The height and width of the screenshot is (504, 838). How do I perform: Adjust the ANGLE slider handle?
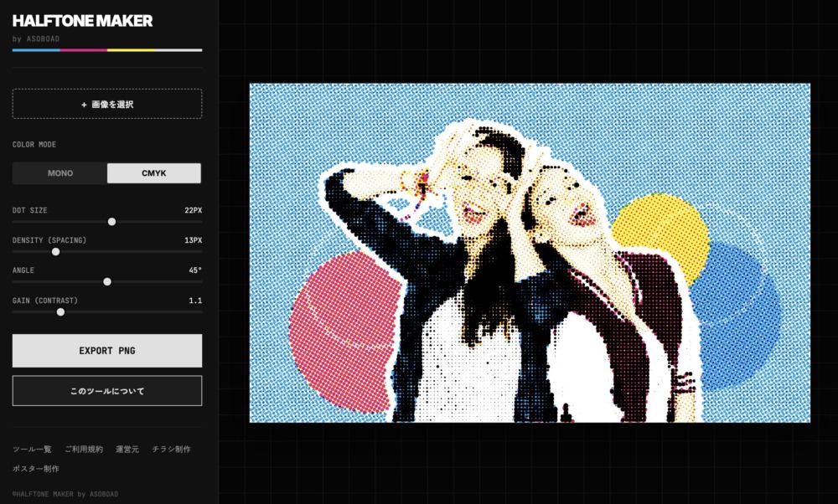[106, 281]
